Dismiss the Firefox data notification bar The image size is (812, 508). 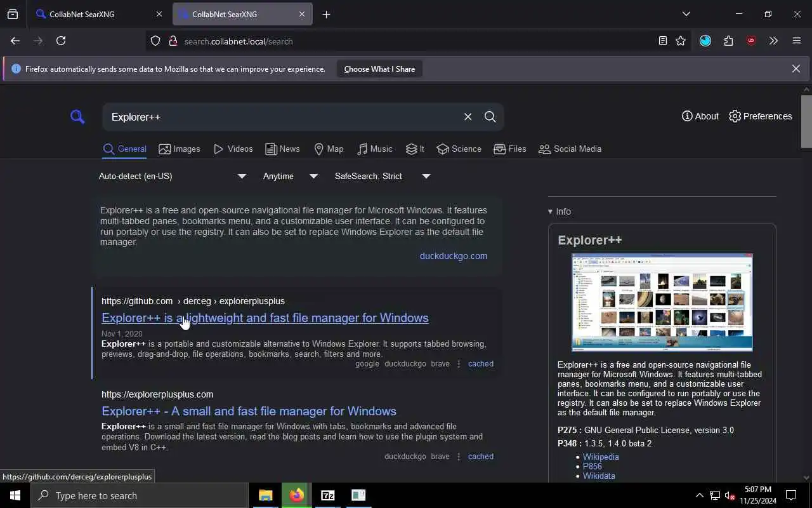796,69
